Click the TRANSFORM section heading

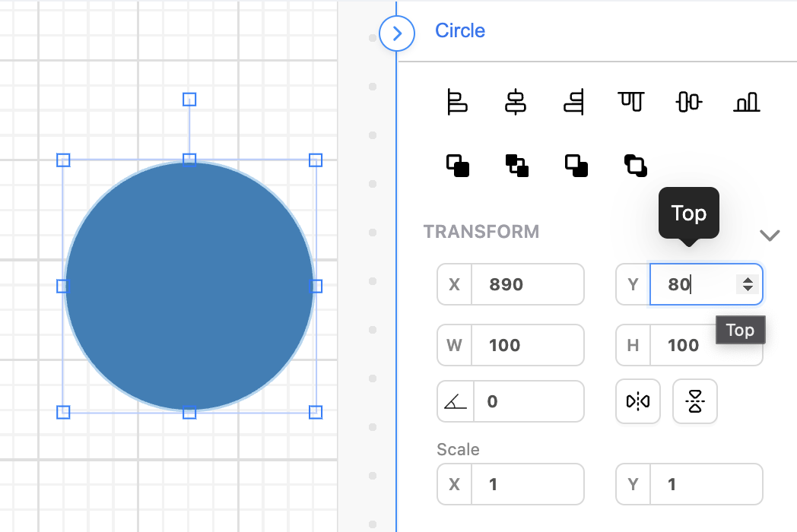(x=481, y=232)
